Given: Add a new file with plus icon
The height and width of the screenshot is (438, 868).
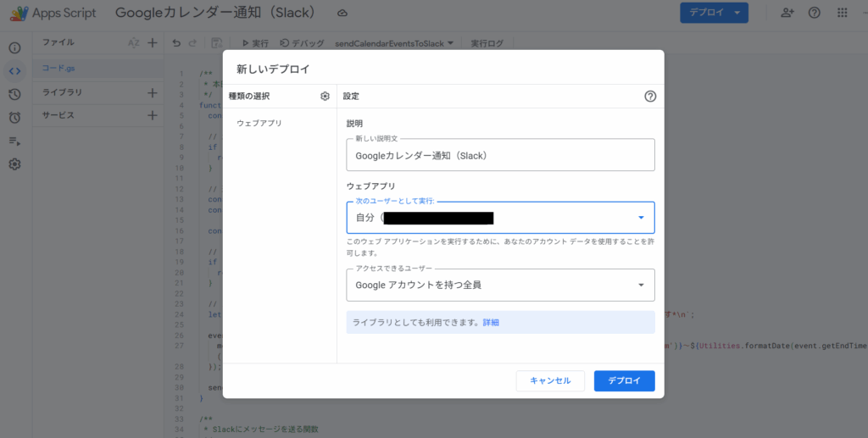Looking at the screenshot, I should click(153, 43).
